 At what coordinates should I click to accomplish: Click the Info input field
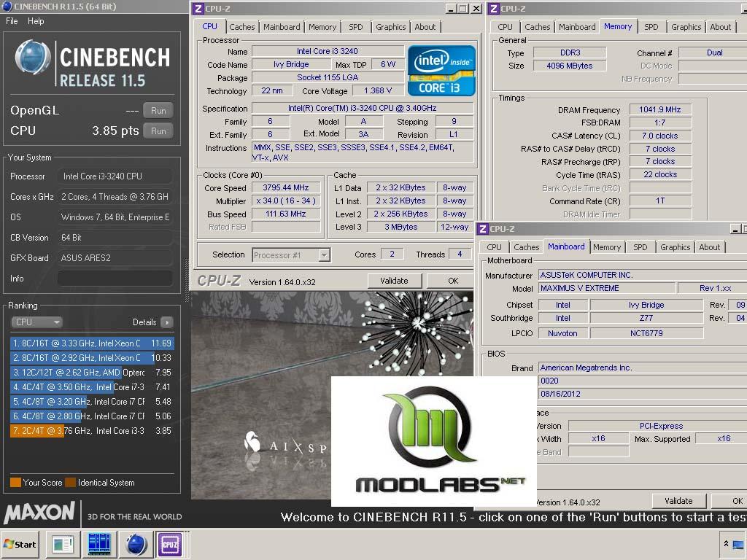[x=115, y=278]
